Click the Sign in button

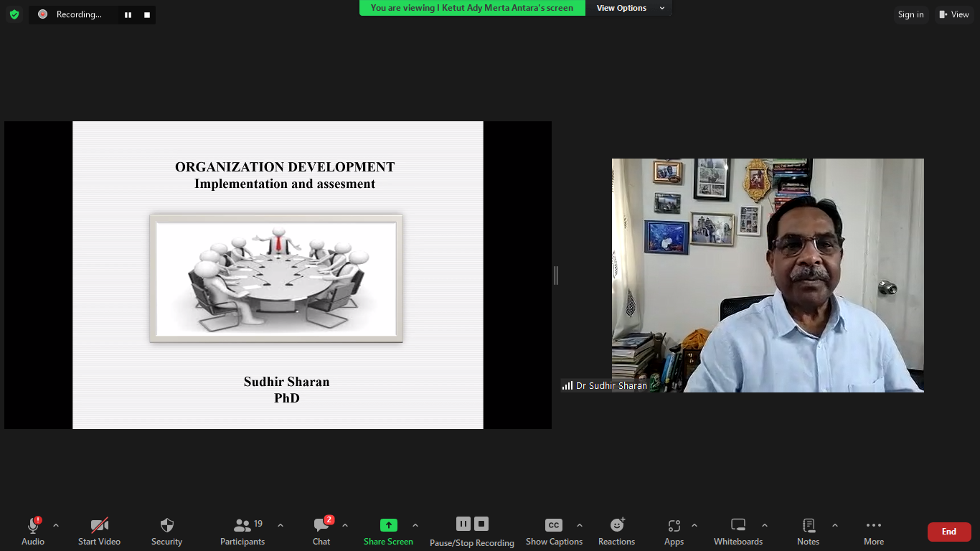910,14
